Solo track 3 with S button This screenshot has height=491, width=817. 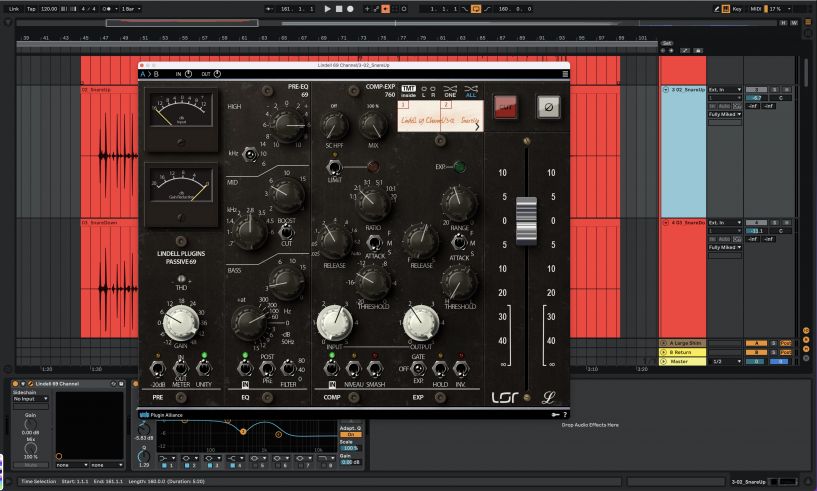(774, 90)
